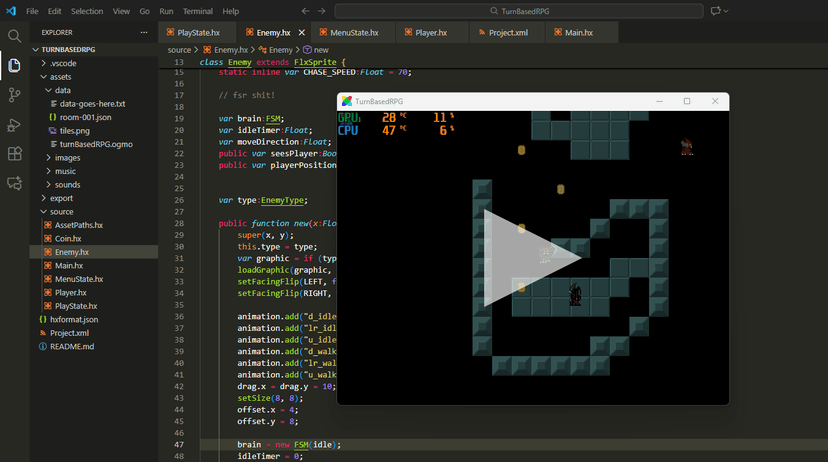
Task: Open the Run and Debug view
Action: [x=14, y=125]
